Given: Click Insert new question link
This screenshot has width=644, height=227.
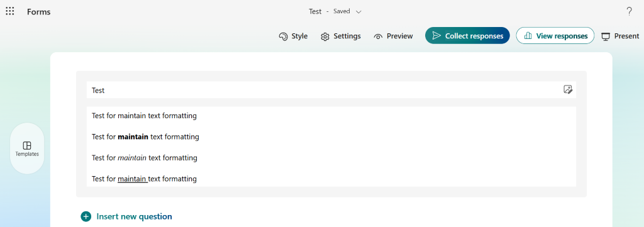Looking at the screenshot, I should pos(135,216).
